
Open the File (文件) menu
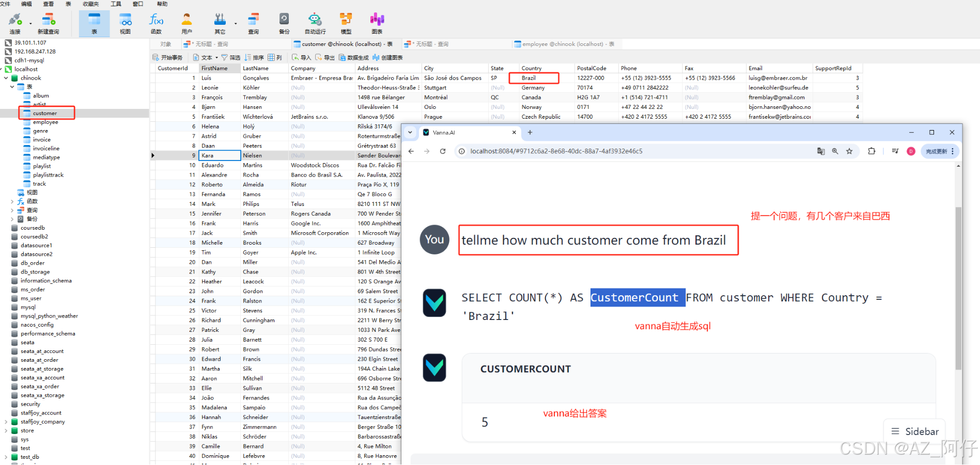(5, 4)
